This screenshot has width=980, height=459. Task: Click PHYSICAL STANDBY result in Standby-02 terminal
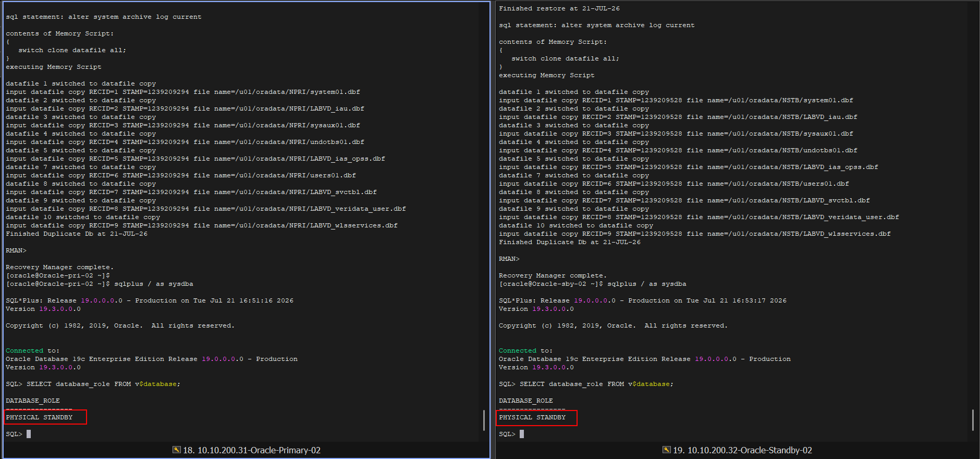tap(532, 417)
